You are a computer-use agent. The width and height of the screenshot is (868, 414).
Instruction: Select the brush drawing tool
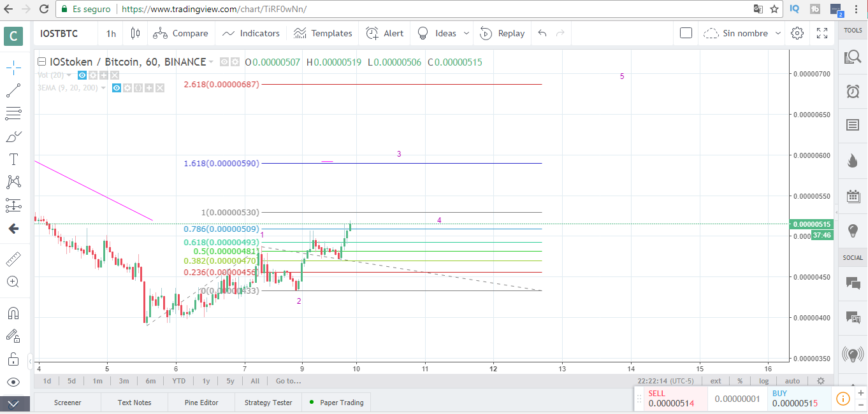13,136
